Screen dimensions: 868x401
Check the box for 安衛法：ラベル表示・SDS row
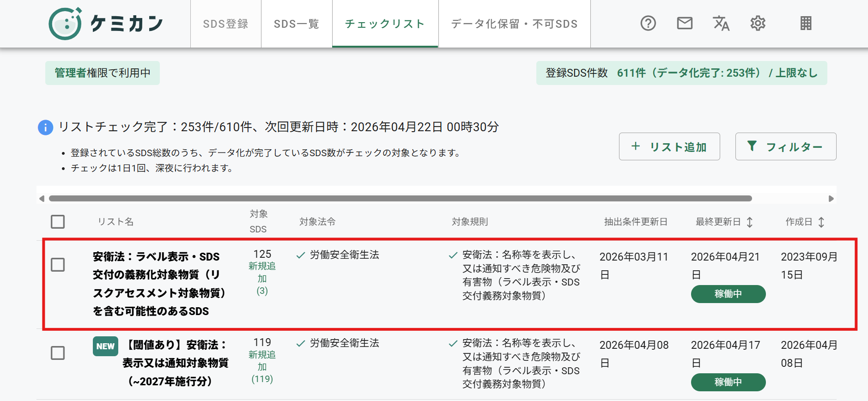click(58, 265)
